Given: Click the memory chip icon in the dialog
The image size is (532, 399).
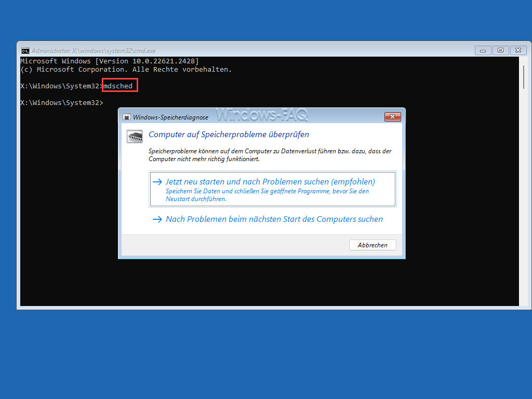Looking at the screenshot, I should (135, 137).
